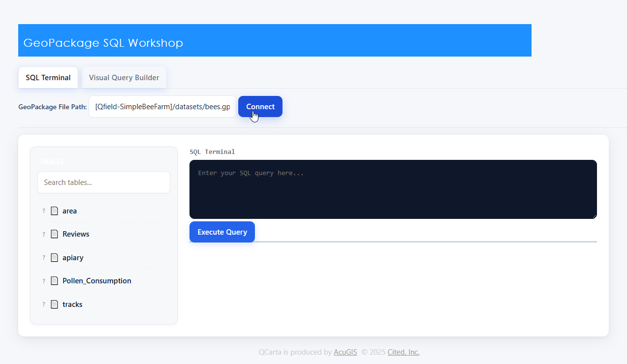Click the question mark next to apiary

coord(44,258)
